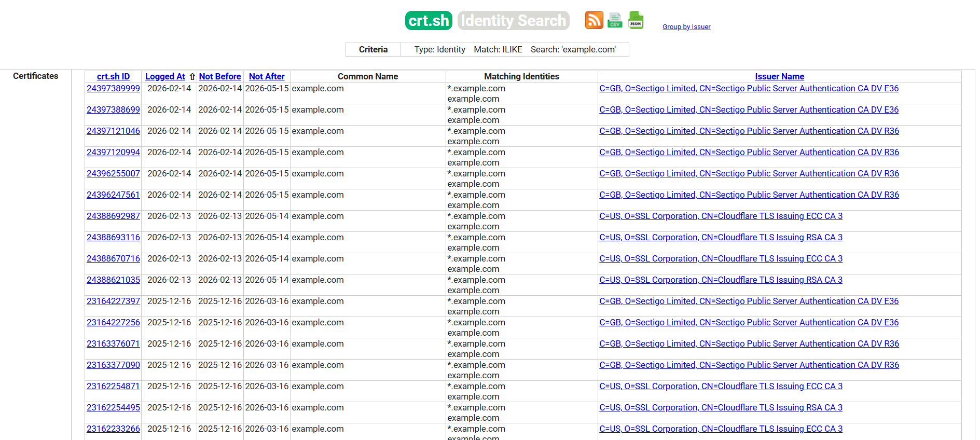Open certificate ID 23162233266
The image size is (980, 440).
tap(113, 429)
